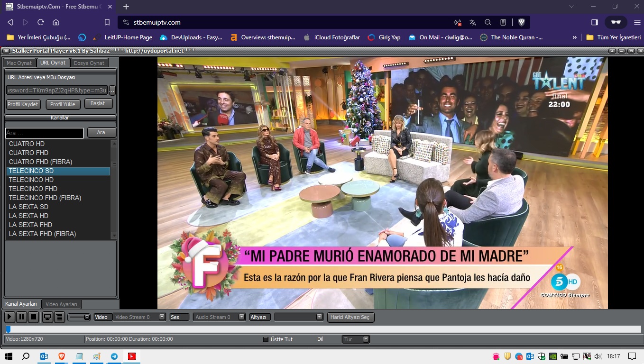The width and height of the screenshot is (644, 364).
Task: Select channel LA SEXTA HD
Action: 58,216
